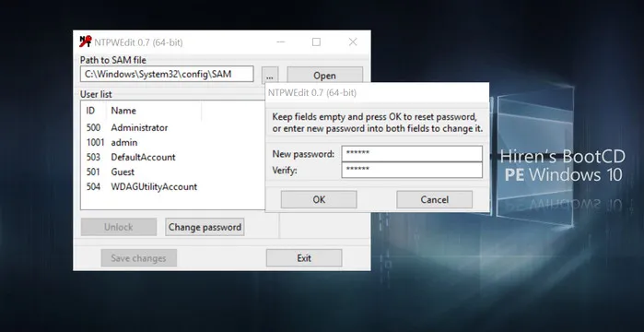Click the New password input field

point(412,154)
